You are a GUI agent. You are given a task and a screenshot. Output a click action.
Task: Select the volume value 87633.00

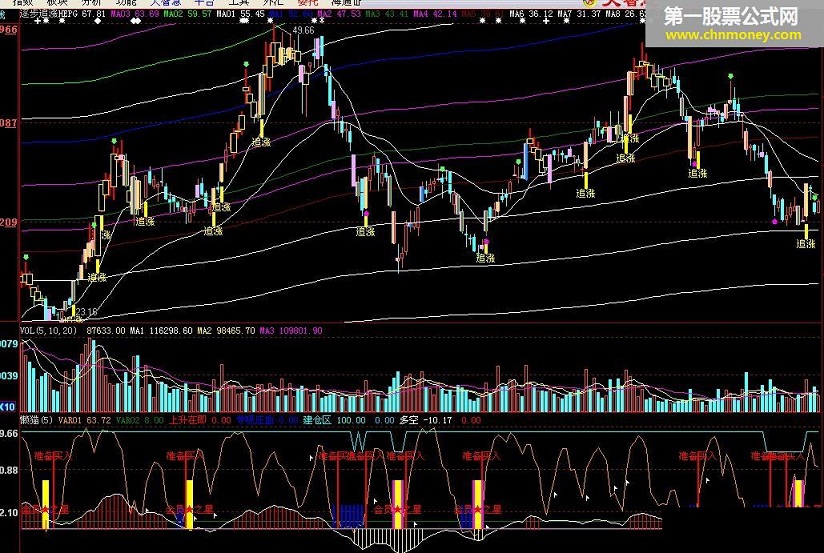(106, 331)
